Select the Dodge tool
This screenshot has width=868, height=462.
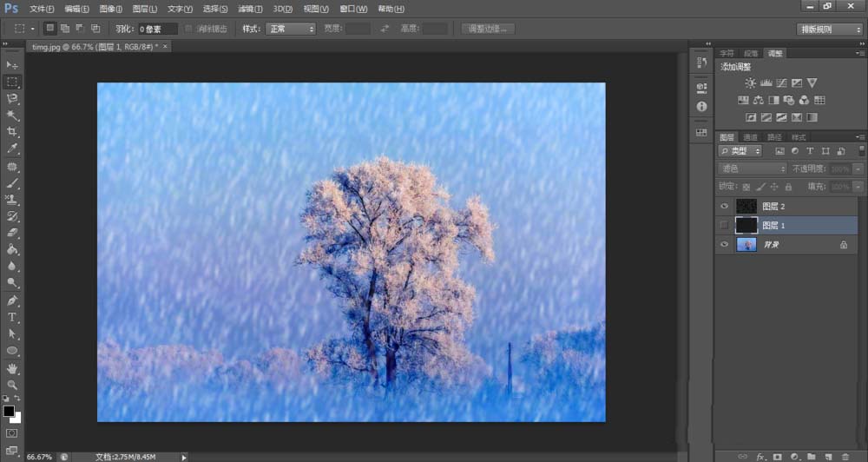(x=12, y=282)
